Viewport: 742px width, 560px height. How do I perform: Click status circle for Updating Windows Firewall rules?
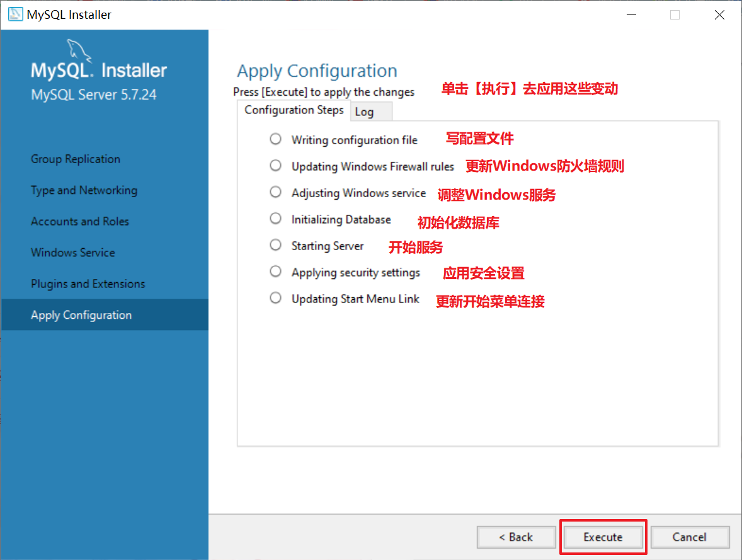275,165
